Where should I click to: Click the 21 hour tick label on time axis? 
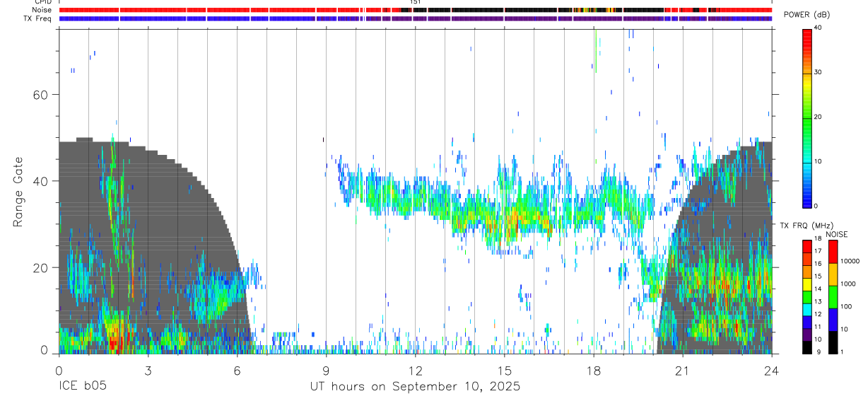pos(683,371)
